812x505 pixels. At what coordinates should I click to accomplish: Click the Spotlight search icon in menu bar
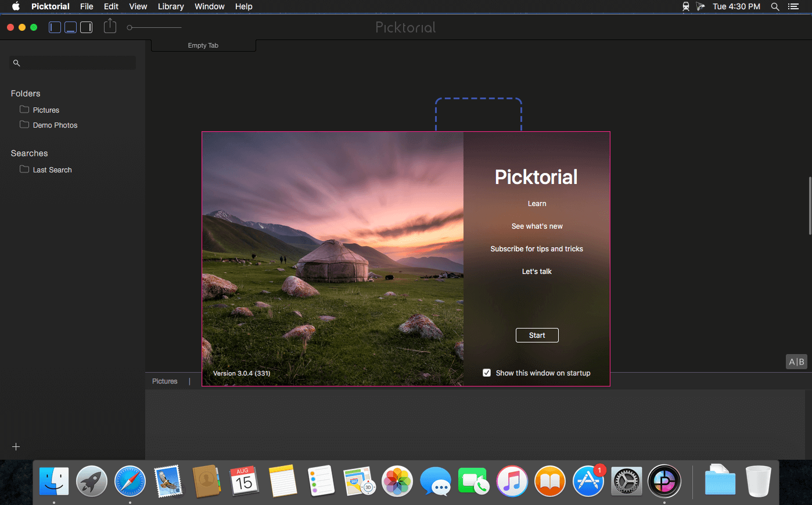[x=775, y=6]
